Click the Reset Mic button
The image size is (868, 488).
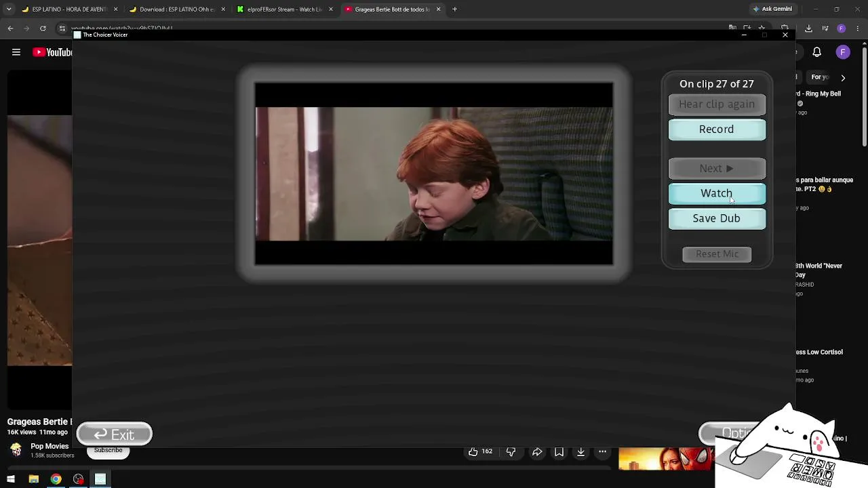(717, 254)
